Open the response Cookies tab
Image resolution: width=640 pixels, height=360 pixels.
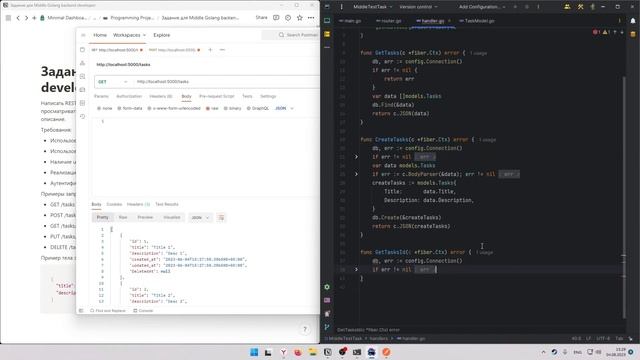[114, 204]
